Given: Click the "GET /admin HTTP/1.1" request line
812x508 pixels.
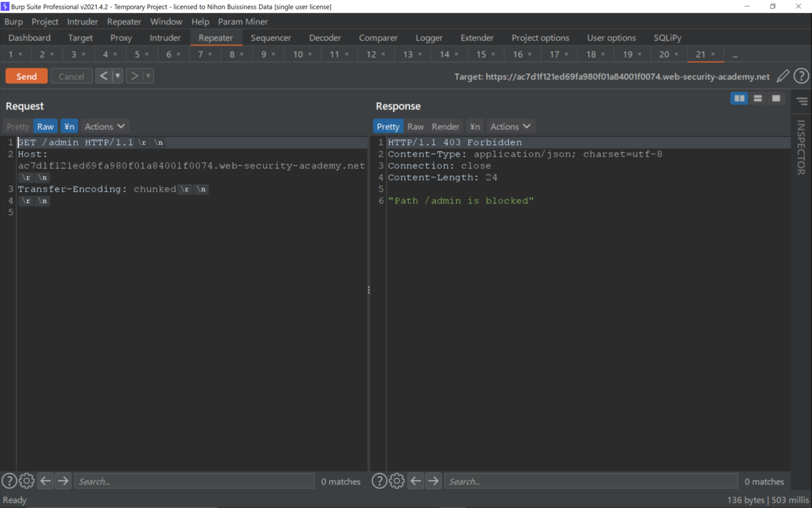Looking at the screenshot, I should pos(75,142).
